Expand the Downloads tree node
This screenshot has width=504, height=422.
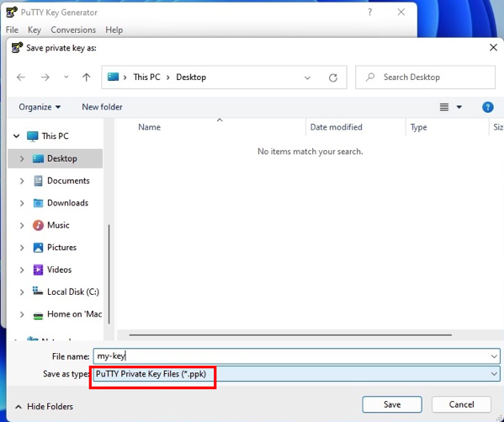(x=22, y=203)
